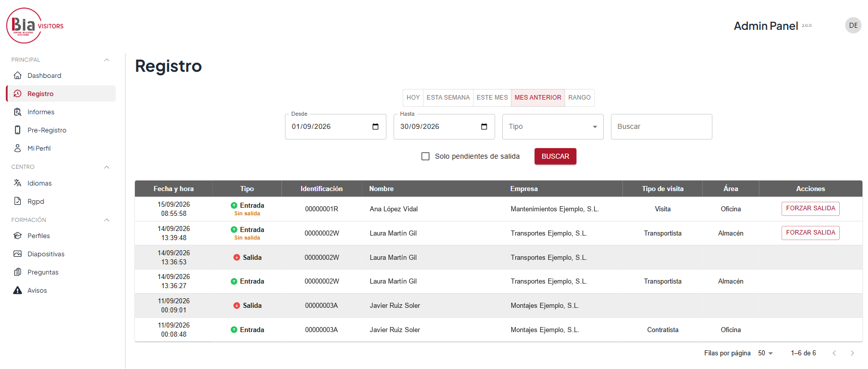The height and width of the screenshot is (369, 868).
Task: Collapse the CENTRO sidebar section
Action: (x=107, y=167)
